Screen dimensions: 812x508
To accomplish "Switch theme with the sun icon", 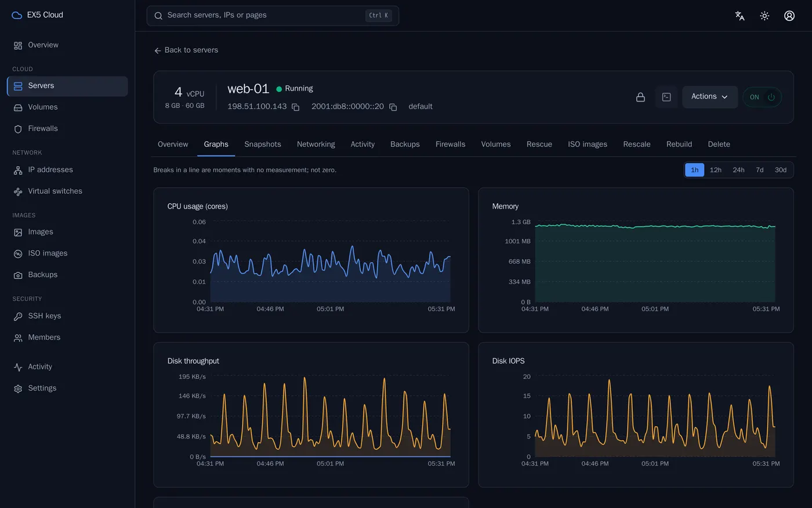I will click(x=764, y=16).
